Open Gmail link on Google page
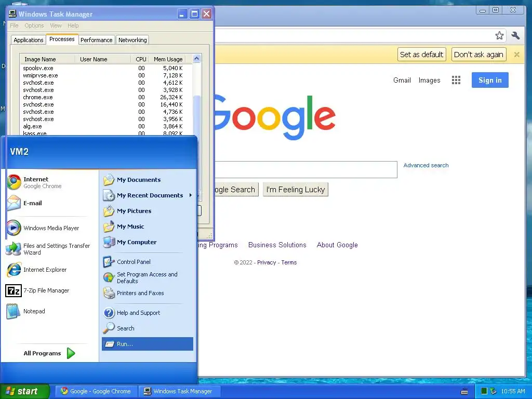532x399 pixels. (x=402, y=81)
